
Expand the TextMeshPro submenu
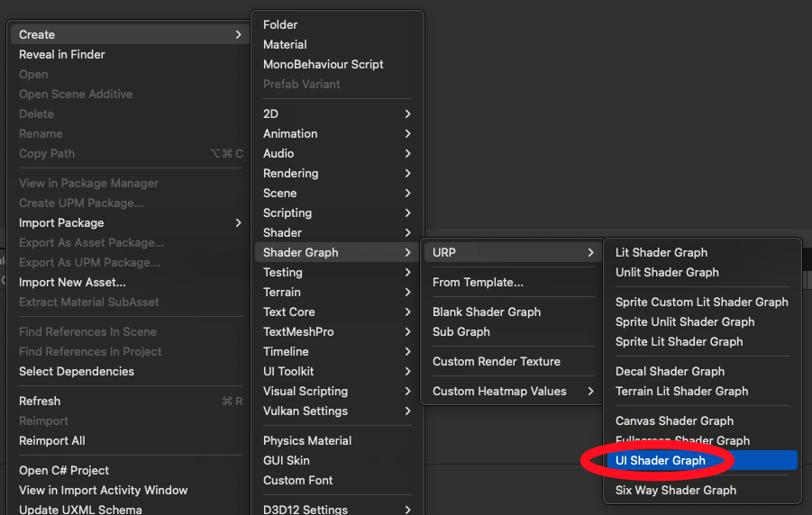pyautogui.click(x=337, y=331)
